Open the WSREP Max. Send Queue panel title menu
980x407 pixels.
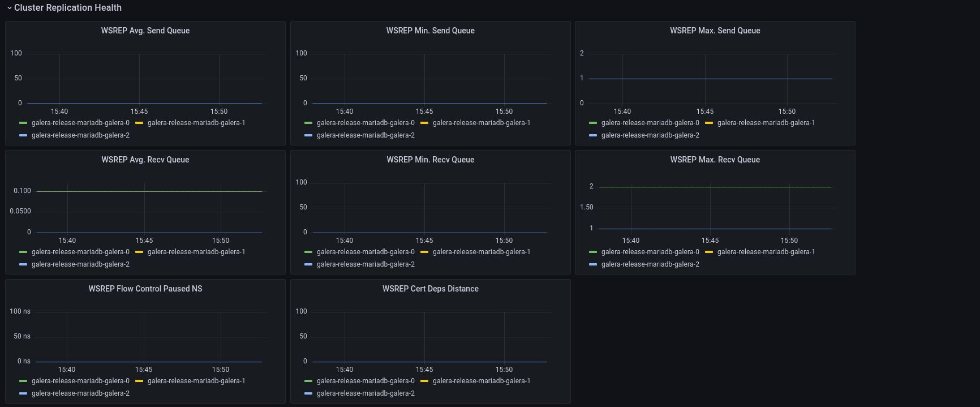point(715,31)
